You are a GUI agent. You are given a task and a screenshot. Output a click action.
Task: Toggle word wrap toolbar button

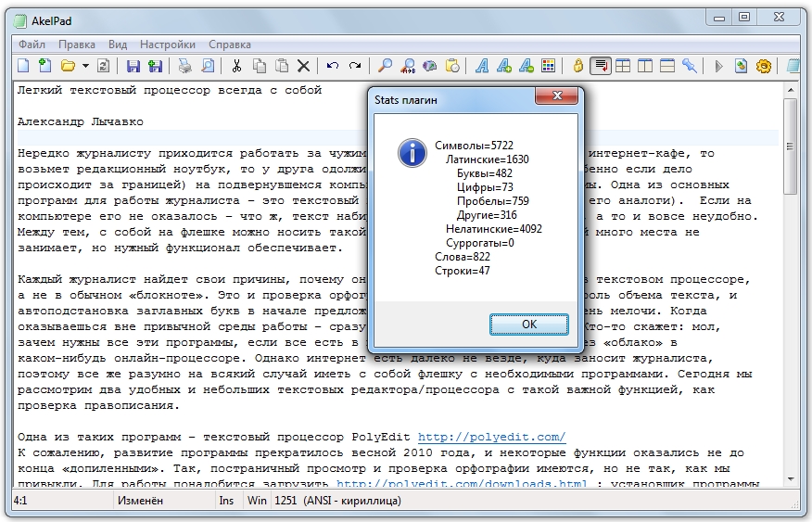601,66
